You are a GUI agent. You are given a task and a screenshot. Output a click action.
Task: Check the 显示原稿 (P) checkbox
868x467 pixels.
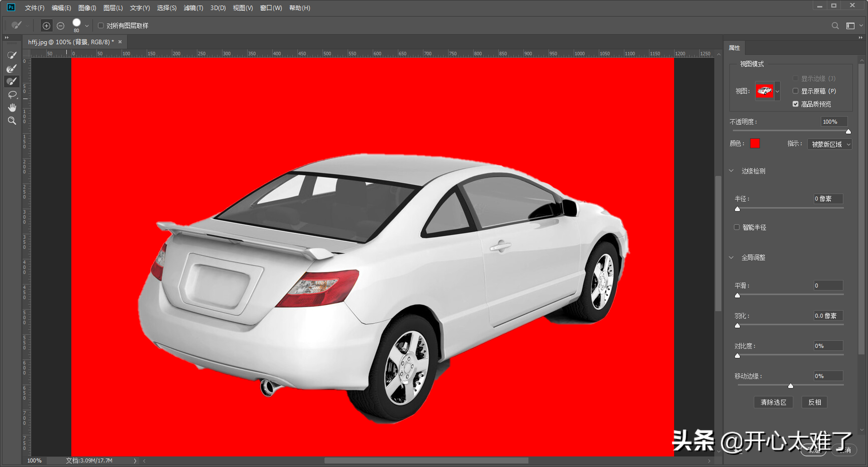[x=795, y=91]
